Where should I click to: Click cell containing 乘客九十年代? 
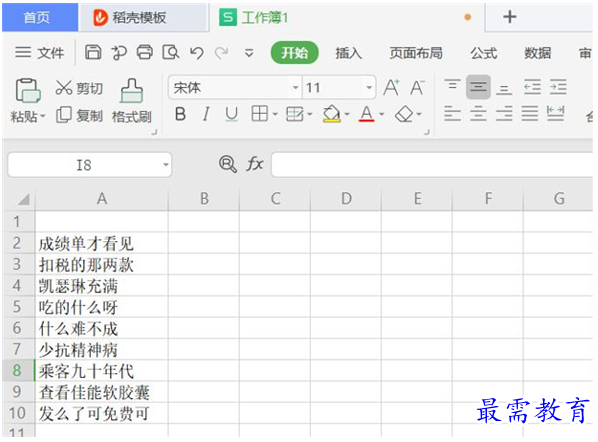point(101,370)
